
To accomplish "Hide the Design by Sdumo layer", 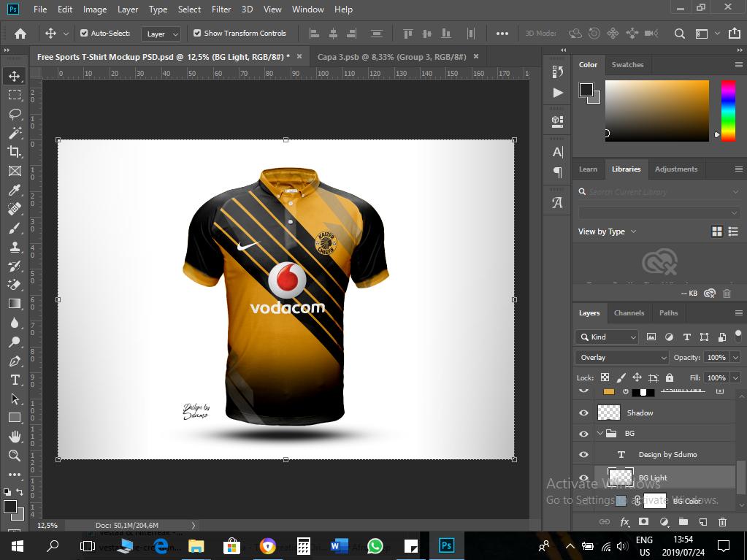I will [583, 455].
